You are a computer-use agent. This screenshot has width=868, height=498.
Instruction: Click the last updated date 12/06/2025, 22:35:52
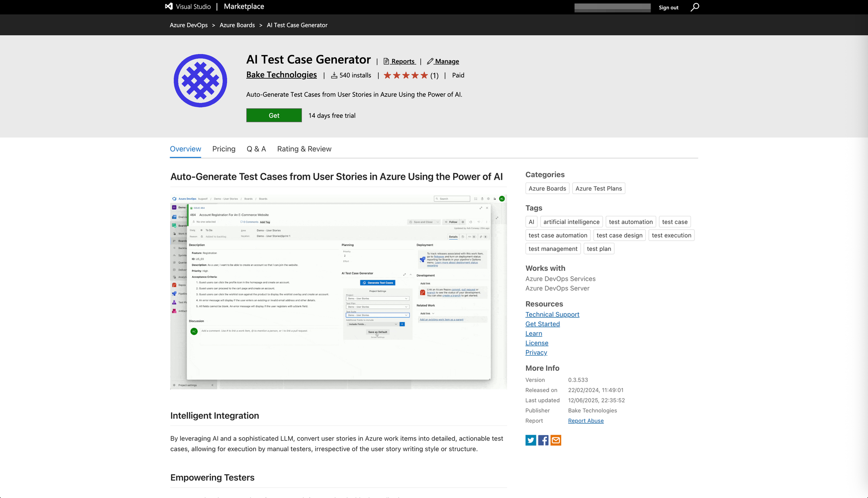596,400
